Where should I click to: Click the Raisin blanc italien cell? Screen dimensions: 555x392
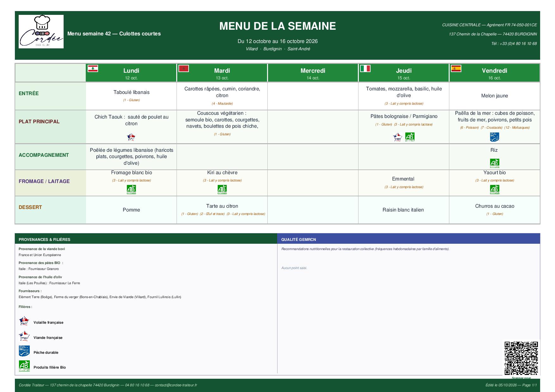pyautogui.click(x=403, y=210)
